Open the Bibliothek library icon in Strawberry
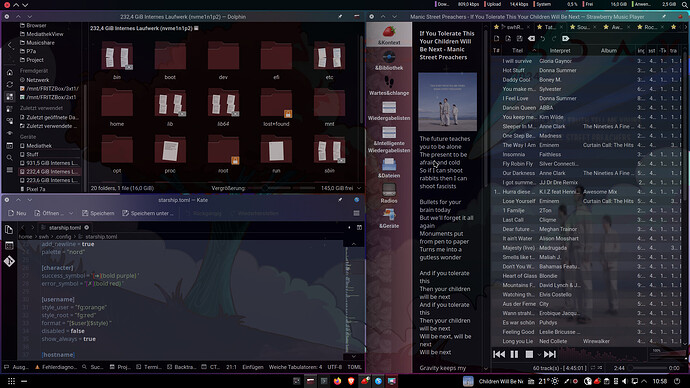690x388 pixels. click(x=389, y=61)
